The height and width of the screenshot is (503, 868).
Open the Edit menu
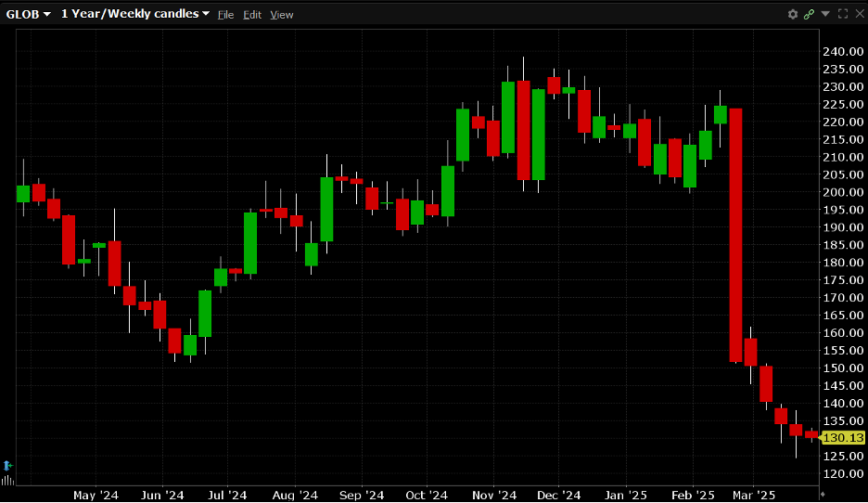(252, 15)
